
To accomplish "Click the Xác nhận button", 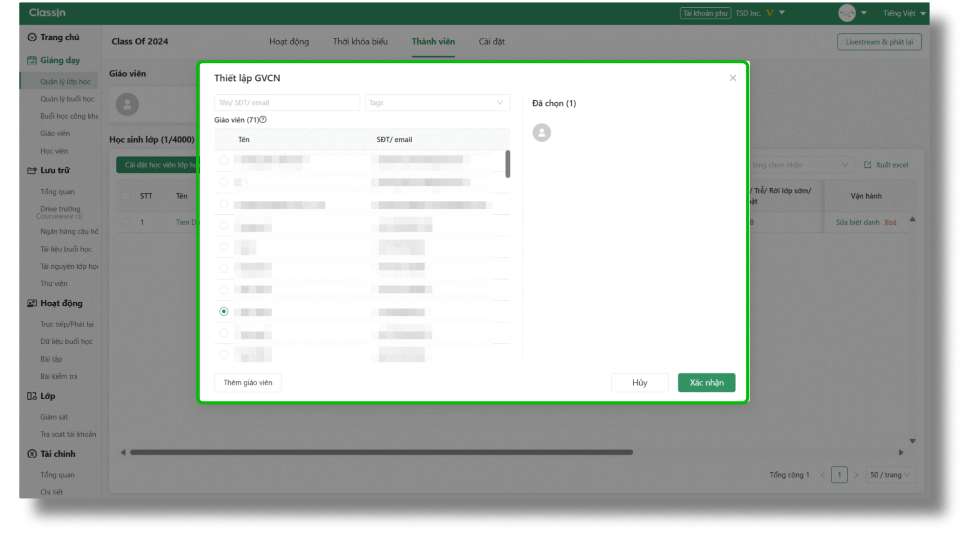I will (706, 382).
